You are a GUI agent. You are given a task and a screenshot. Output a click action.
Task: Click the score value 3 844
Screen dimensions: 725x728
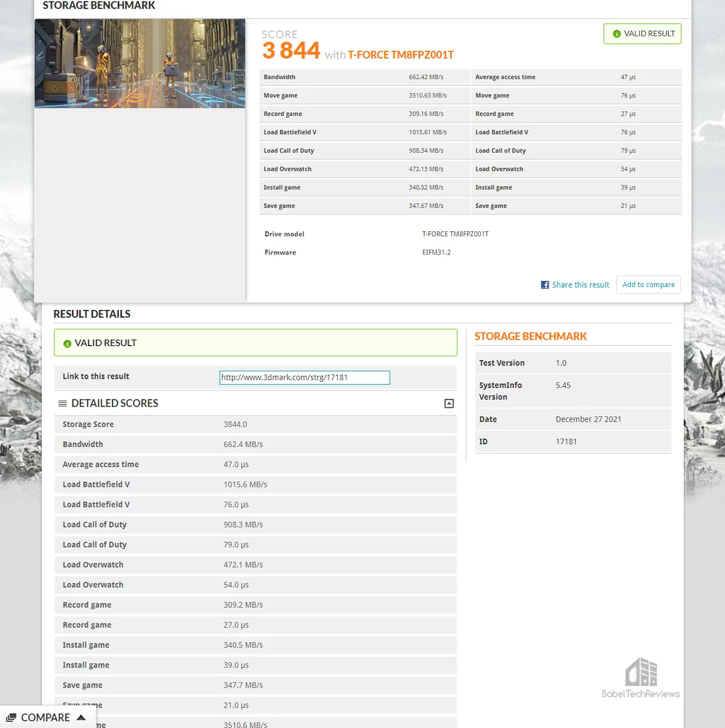point(291,51)
